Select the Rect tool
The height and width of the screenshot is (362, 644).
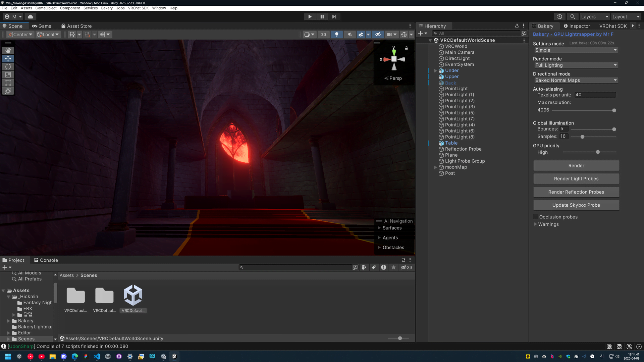(8, 83)
